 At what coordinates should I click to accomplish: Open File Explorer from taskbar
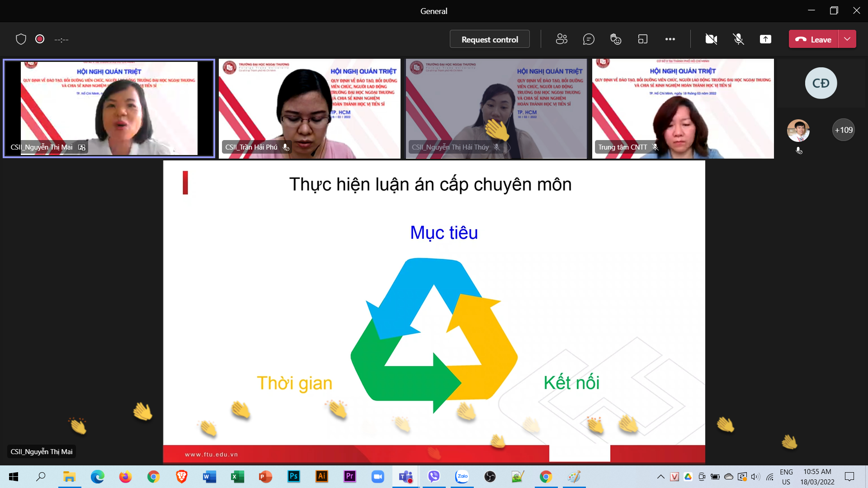tap(69, 477)
